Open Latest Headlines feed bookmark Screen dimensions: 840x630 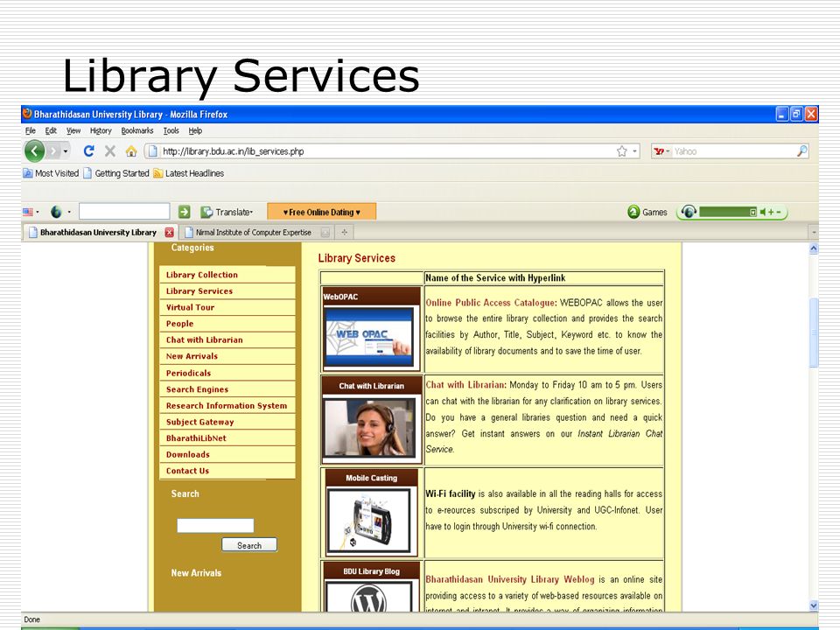point(188,173)
